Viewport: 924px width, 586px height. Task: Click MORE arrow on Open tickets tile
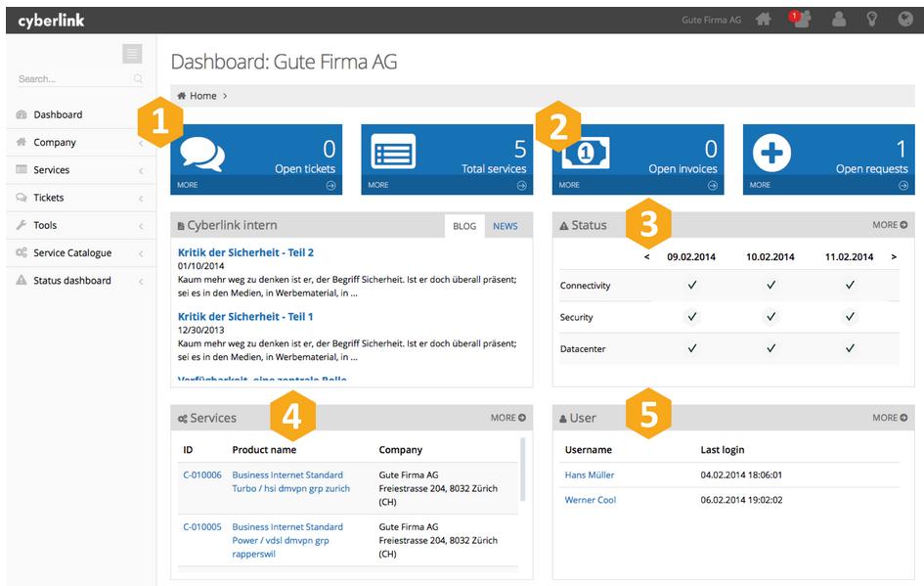point(330,185)
